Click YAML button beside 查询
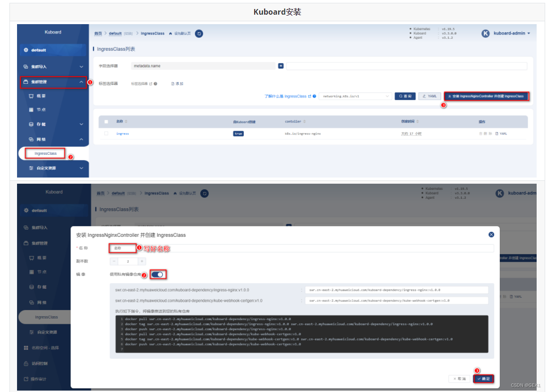Viewport: 548px width, 392px height. coord(430,96)
